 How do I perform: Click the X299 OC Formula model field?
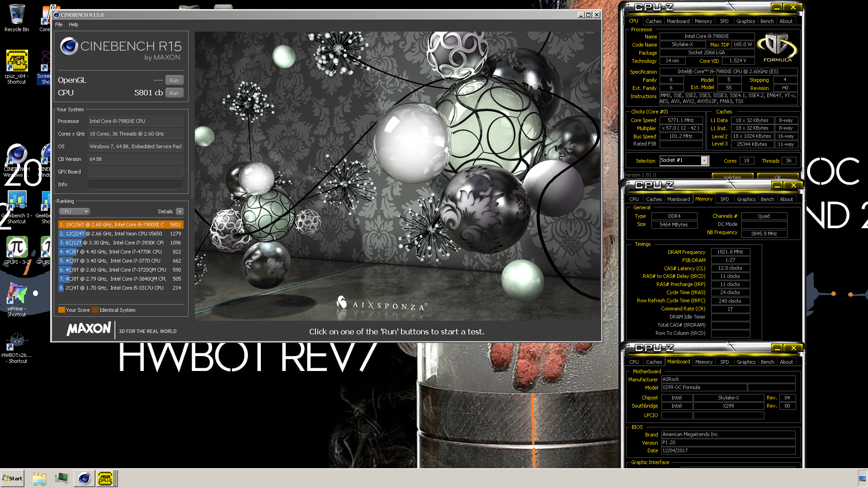pyautogui.click(x=703, y=388)
